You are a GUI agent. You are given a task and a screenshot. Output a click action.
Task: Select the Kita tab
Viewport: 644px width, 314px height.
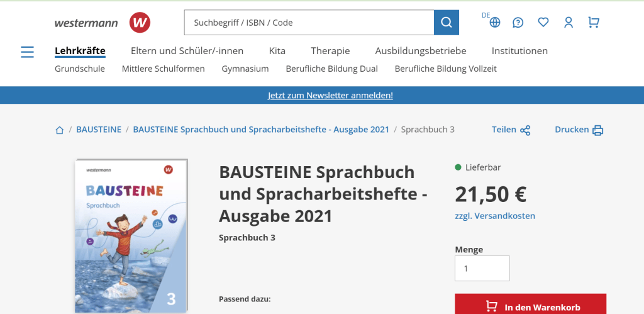[x=277, y=51]
